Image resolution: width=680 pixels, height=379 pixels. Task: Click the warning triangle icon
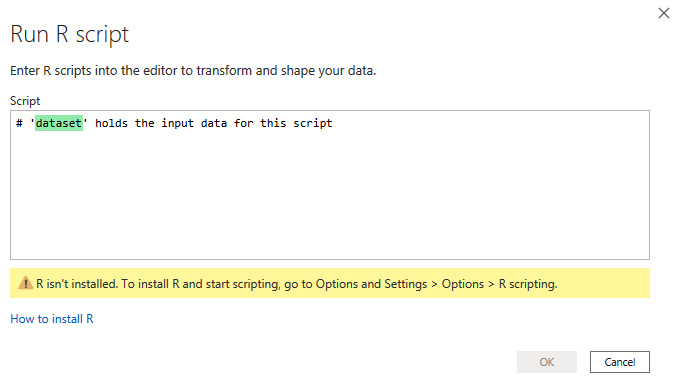point(25,283)
